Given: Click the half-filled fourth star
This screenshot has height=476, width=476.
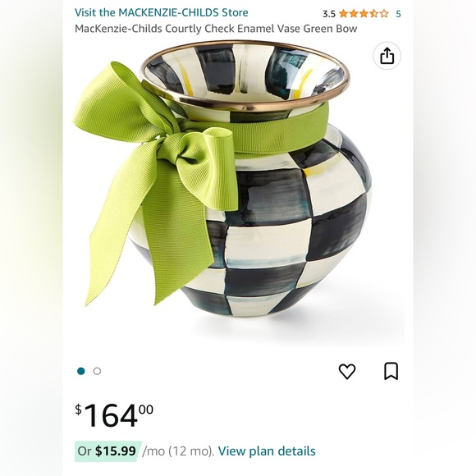Looking at the screenshot, I should point(374,14).
